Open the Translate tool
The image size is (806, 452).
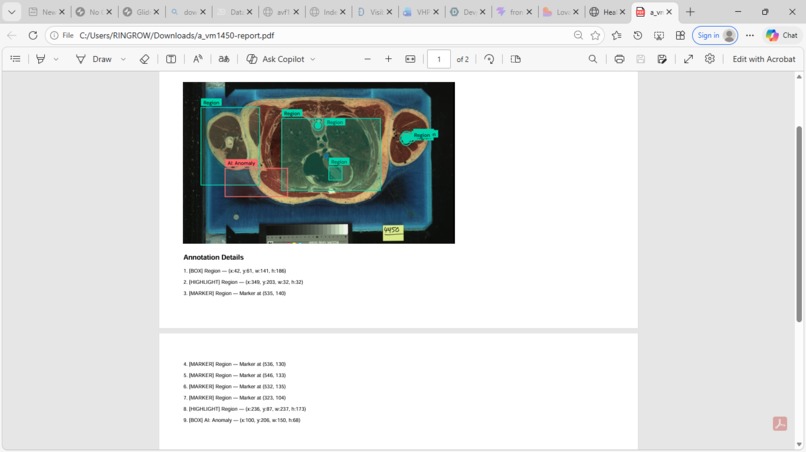click(224, 59)
